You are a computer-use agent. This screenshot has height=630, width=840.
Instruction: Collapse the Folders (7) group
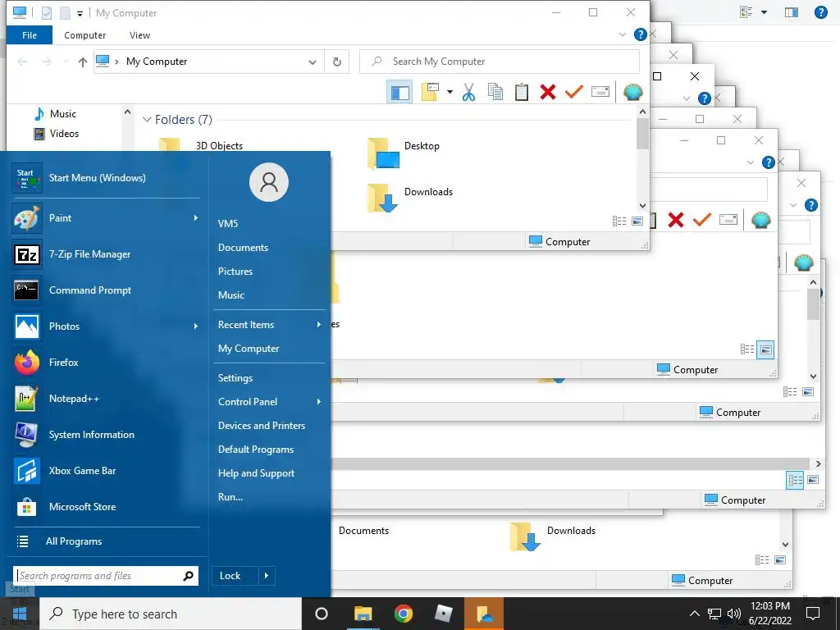point(147,120)
